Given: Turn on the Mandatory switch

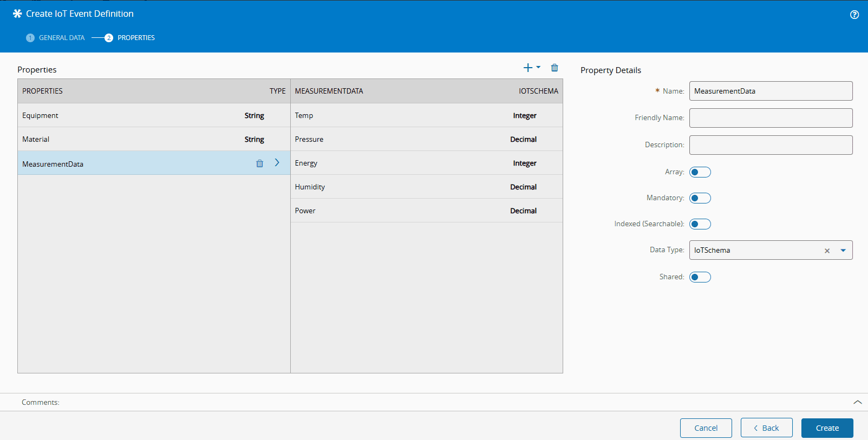Looking at the screenshot, I should (700, 198).
